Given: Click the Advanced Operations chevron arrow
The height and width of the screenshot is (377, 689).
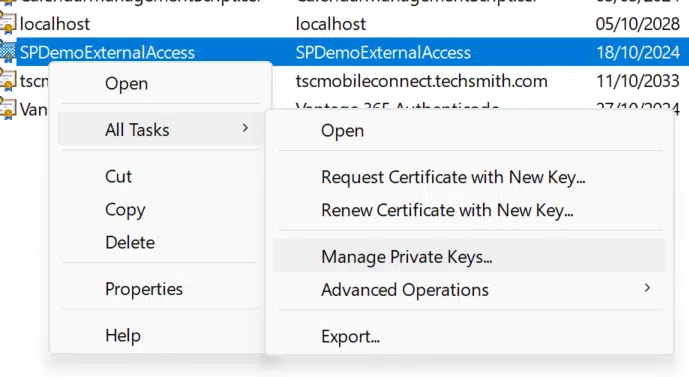Looking at the screenshot, I should point(647,288).
